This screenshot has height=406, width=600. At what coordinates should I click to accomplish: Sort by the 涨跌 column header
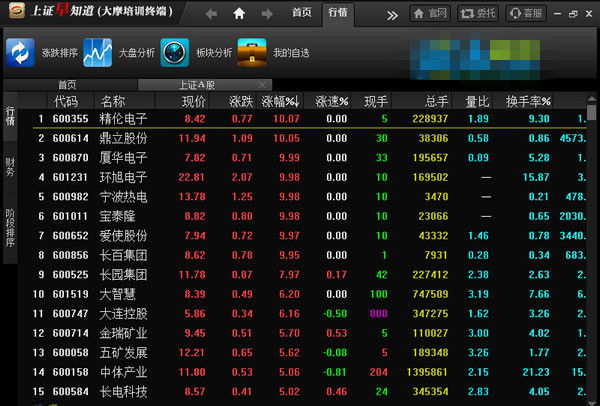[241, 101]
